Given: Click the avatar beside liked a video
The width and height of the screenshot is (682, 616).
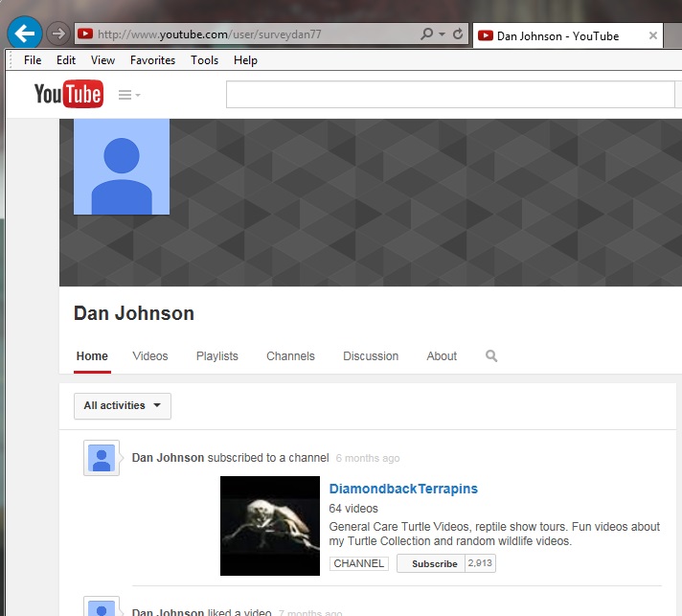Looking at the screenshot, I should (102, 606).
